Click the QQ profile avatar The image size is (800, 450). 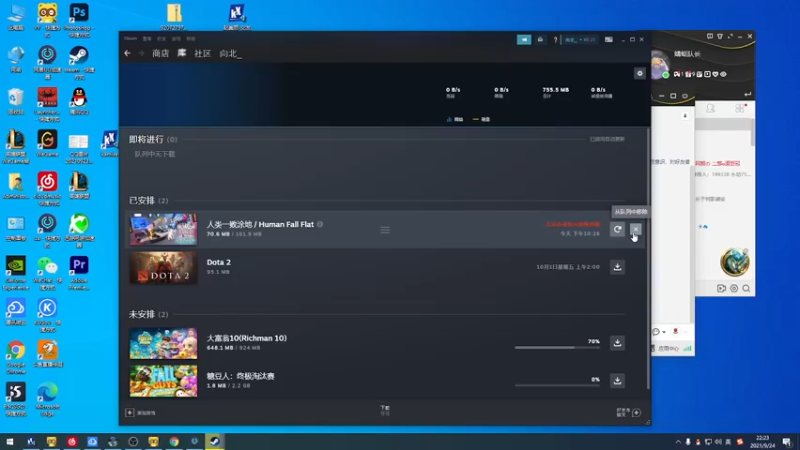click(x=659, y=65)
